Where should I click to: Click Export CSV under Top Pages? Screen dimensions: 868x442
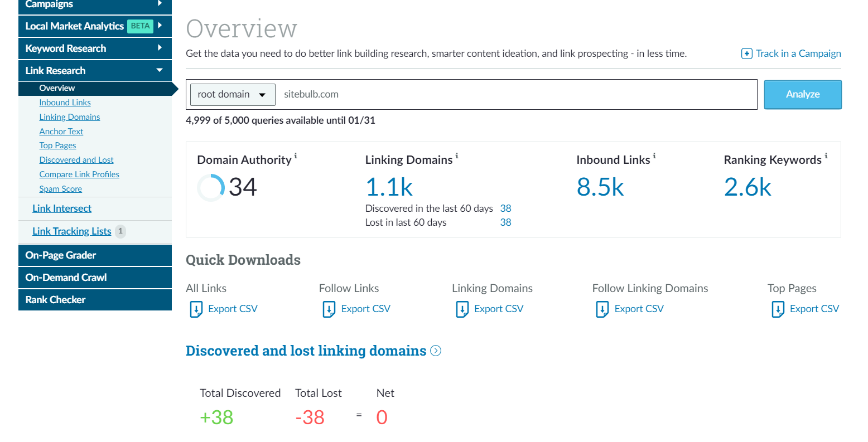pos(814,309)
